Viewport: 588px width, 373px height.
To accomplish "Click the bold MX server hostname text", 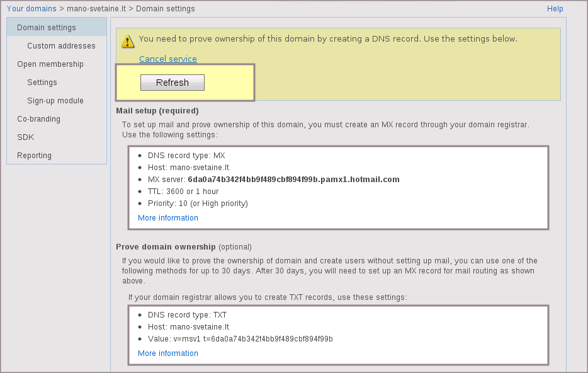I will pos(293,180).
